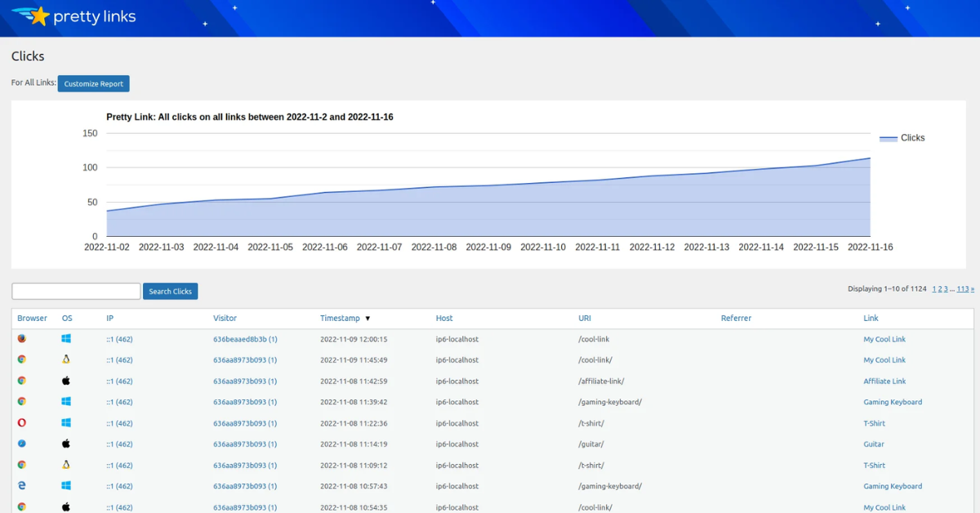Sort the table by Browser column
This screenshot has width=980, height=513.
coord(32,318)
